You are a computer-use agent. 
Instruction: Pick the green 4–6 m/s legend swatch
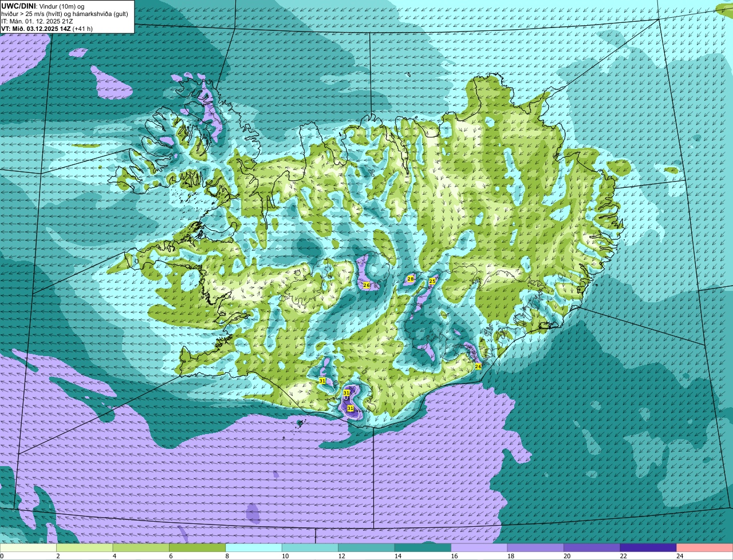[141, 547]
